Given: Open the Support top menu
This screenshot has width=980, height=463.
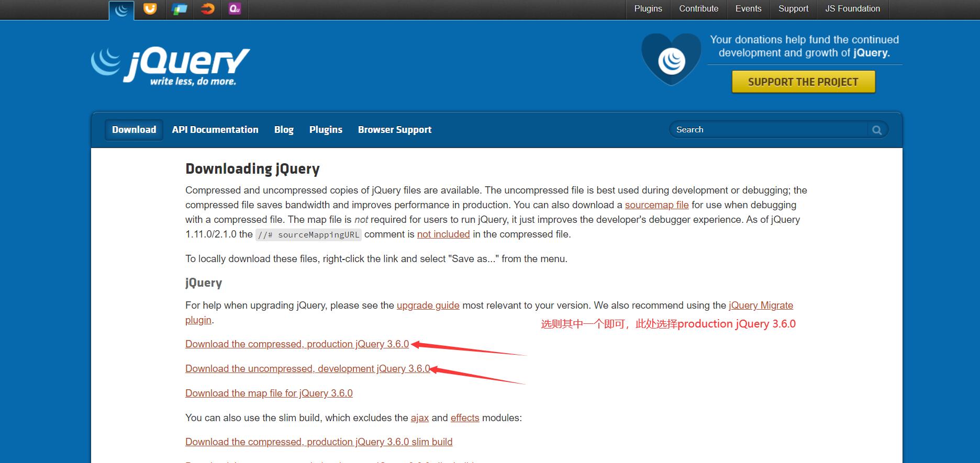Looking at the screenshot, I should [x=793, y=9].
